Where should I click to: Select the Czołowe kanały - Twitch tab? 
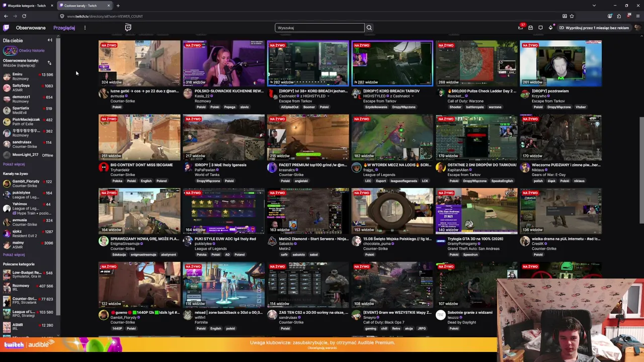click(84, 6)
